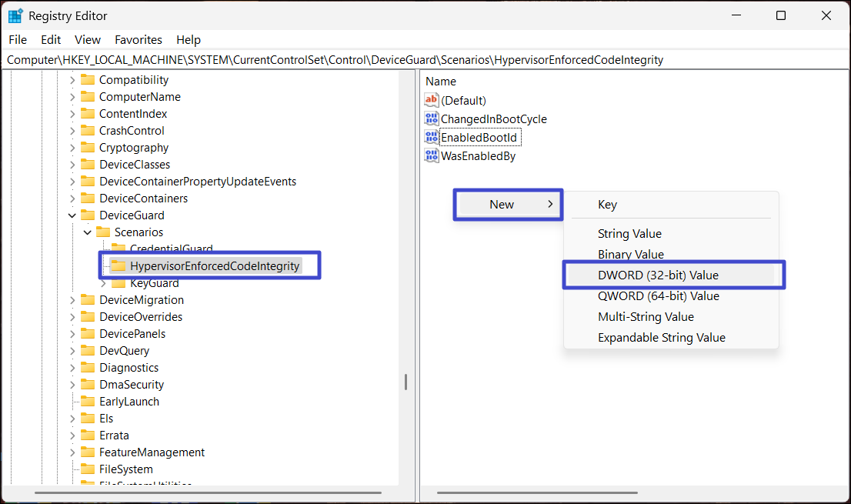Select the (Default) string value icon
The image size is (851, 504).
click(x=432, y=100)
